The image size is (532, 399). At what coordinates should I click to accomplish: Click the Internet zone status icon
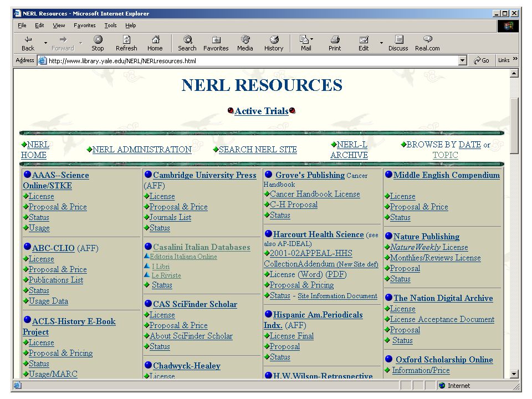click(x=442, y=386)
